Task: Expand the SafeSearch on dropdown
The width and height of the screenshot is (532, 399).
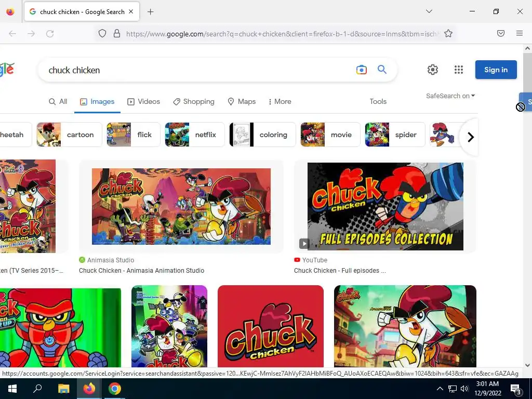Action: point(450,96)
